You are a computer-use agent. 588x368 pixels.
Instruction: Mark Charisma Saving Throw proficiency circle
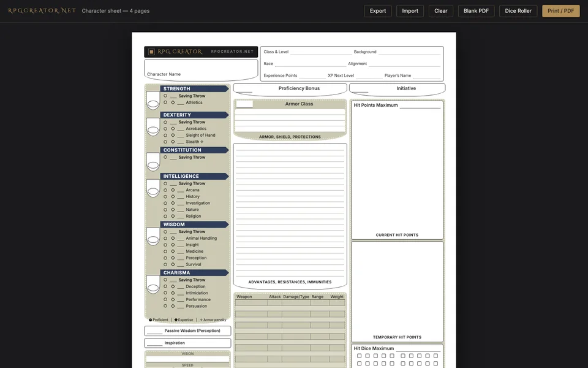(x=165, y=280)
